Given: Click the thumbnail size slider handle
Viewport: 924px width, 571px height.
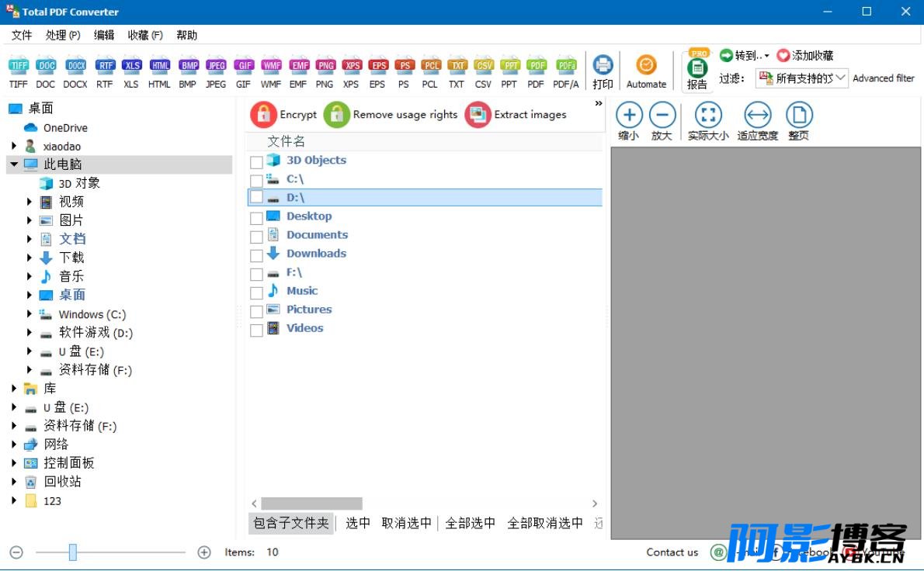Looking at the screenshot, I should pos(72,552).
